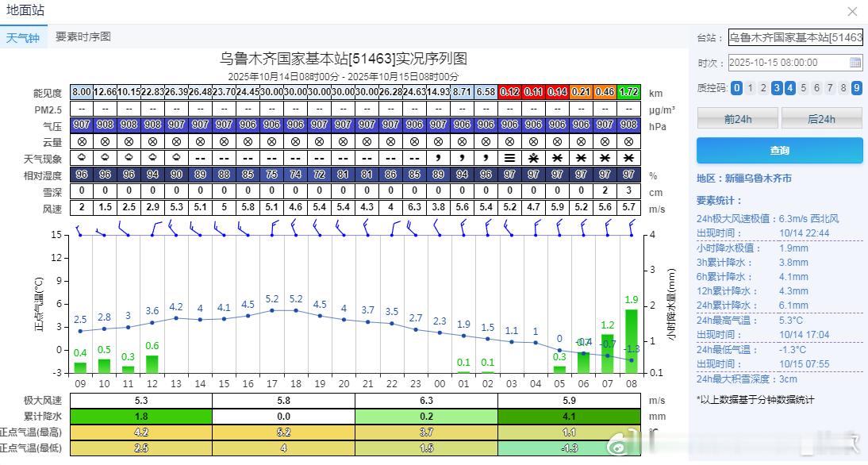This screenshot has height=465, width=868.
Task: Focus the 台站 station name field
Action: click(x=796, y=37)
